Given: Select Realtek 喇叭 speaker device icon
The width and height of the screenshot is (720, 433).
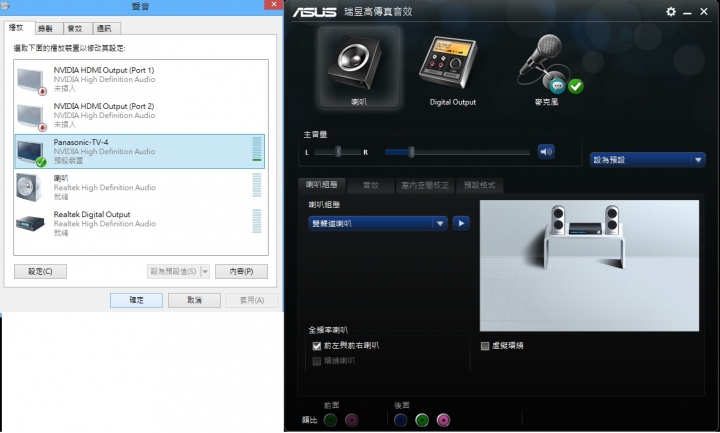Looking at the screenshot, I should pyautogui.click(x=29, y=188).
